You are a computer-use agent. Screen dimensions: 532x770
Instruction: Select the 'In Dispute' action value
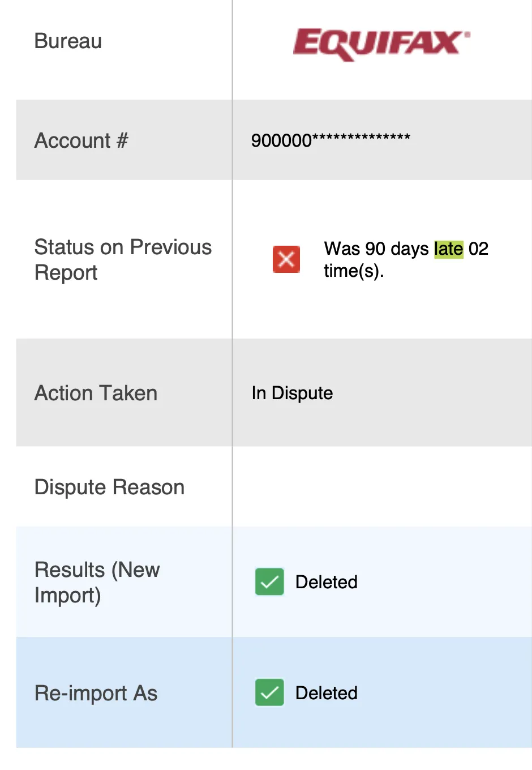[x=292, y=393]
